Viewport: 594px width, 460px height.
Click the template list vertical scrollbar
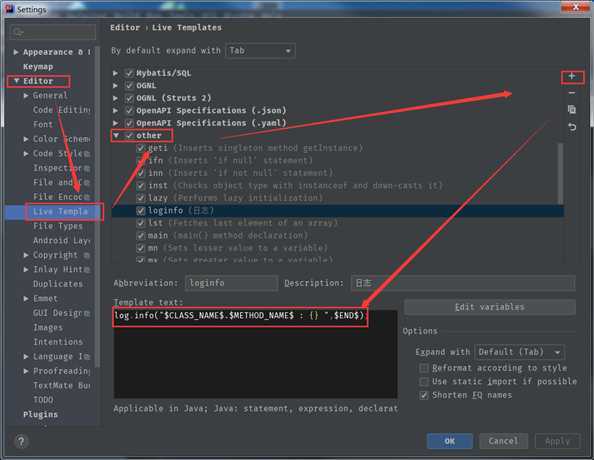pyautogui.click(x=560, y=174)
